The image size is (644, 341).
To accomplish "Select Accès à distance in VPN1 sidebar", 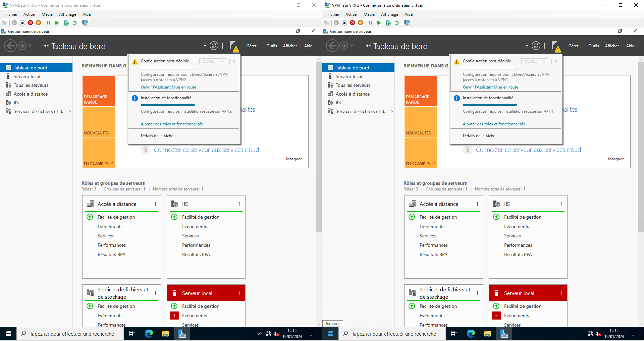I will (353, 94).
